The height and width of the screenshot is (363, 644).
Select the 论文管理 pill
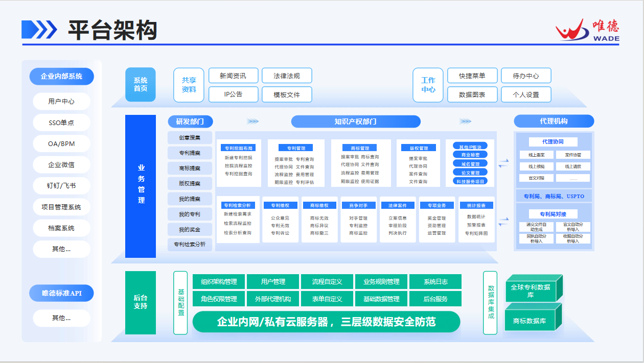coord(470,172)
